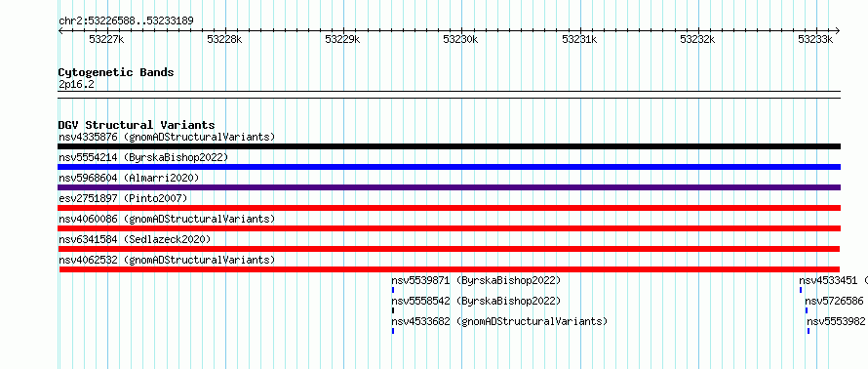Open nsv4062532 (gnomADStructuralVariants) label
The width and height of the screenshot is (868, 369).
coord(167,260)
